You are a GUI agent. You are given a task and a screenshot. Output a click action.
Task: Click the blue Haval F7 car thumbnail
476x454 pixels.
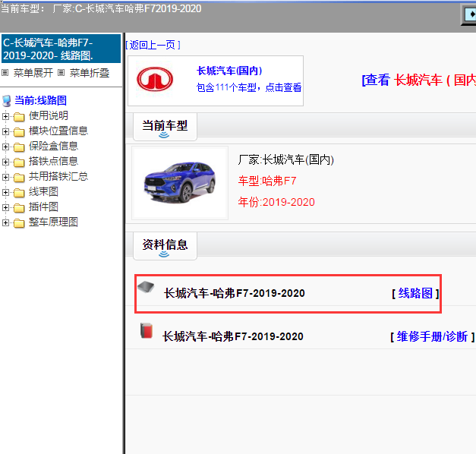[x=180, y=182]
